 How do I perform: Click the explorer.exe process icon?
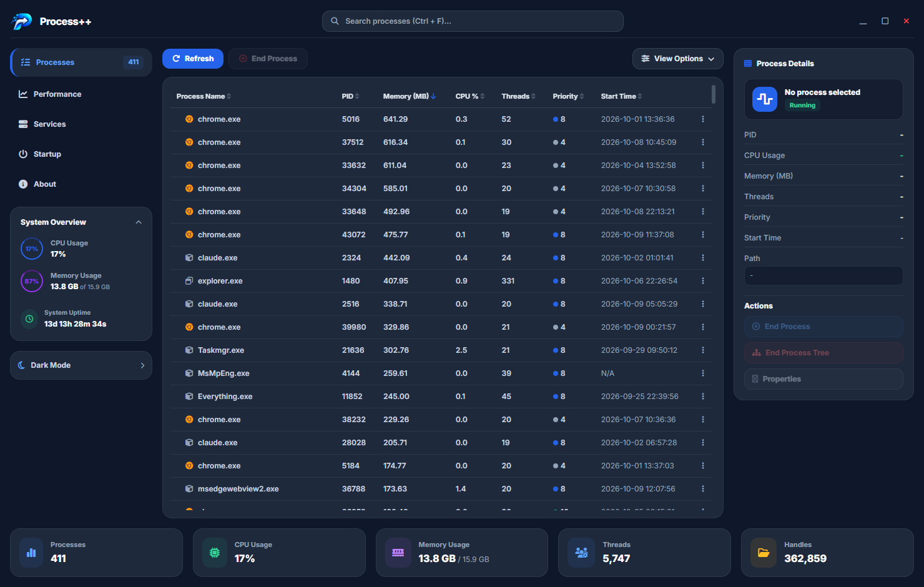pos(189,281)
